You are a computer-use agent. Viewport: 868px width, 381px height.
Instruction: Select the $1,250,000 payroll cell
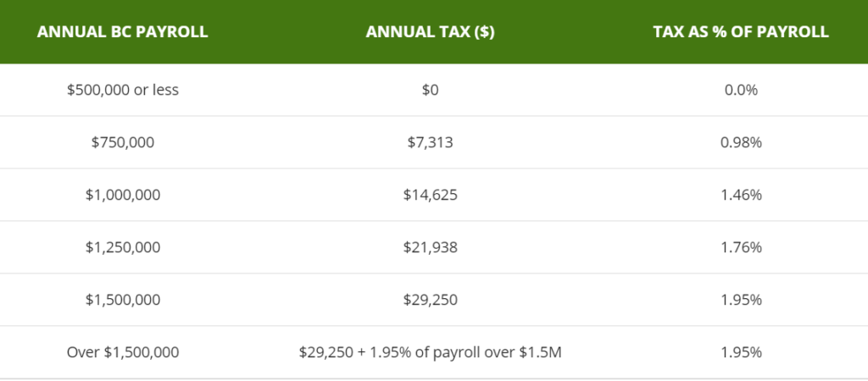[123, 247]
